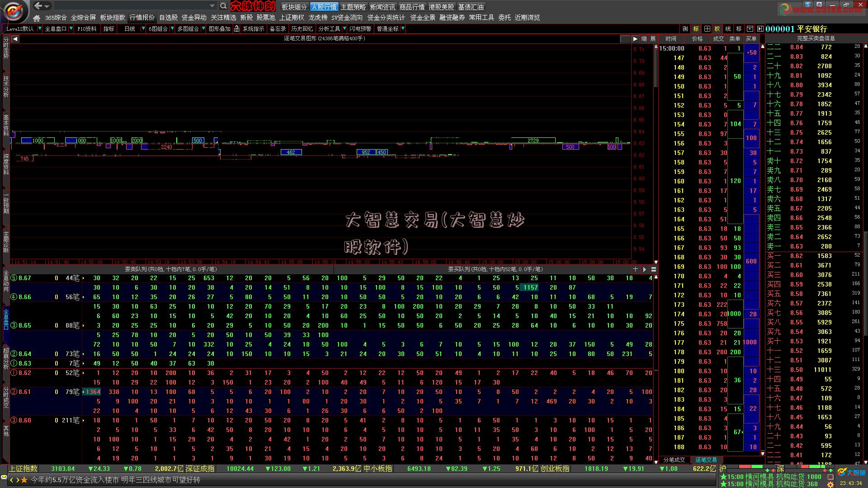Click the panel window layout icon

click(x=750, y=28)
